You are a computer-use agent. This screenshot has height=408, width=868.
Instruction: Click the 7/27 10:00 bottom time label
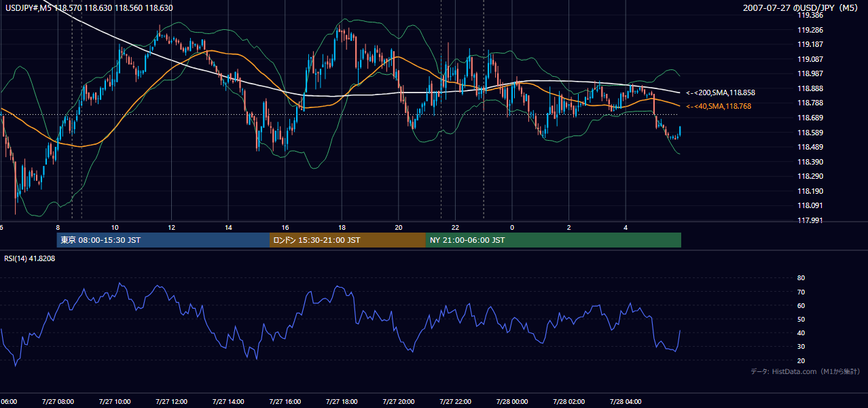(114, 402)
